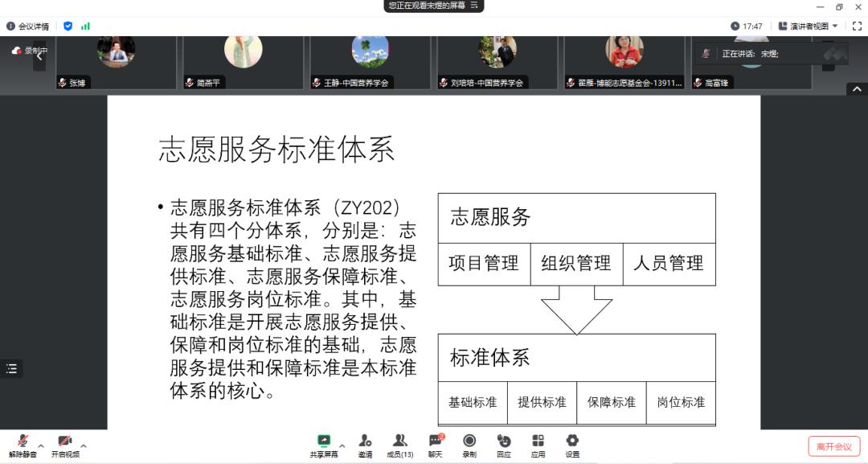Open the 聊天 chat panel
The height and width of the screenshot is (464, 868).
coord(435,443)
